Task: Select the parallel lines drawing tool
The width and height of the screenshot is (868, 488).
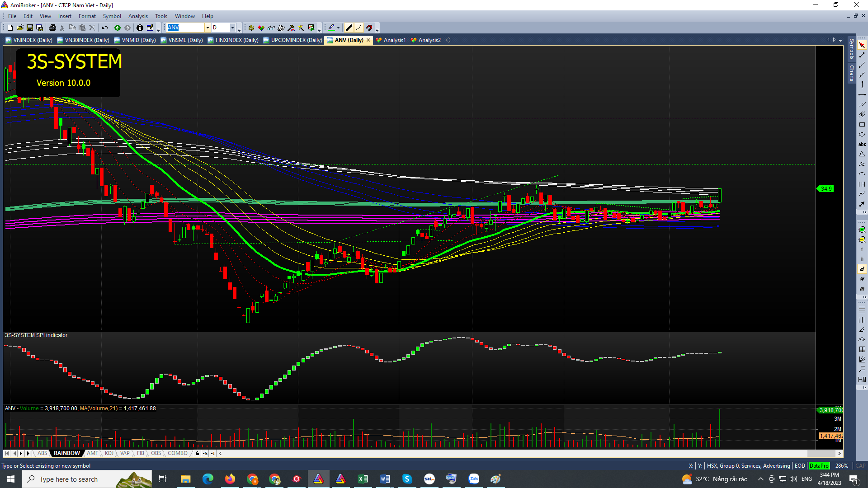Action: coord(862,105)
